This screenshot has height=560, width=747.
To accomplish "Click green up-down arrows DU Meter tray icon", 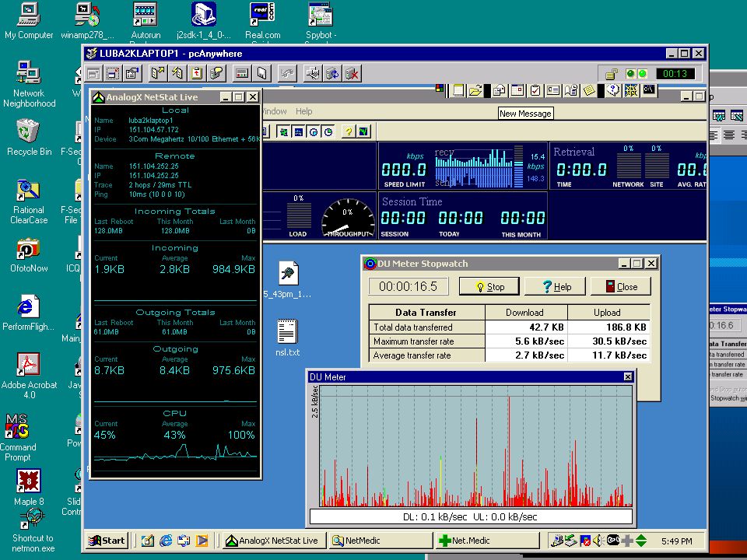I will (641, 541).
